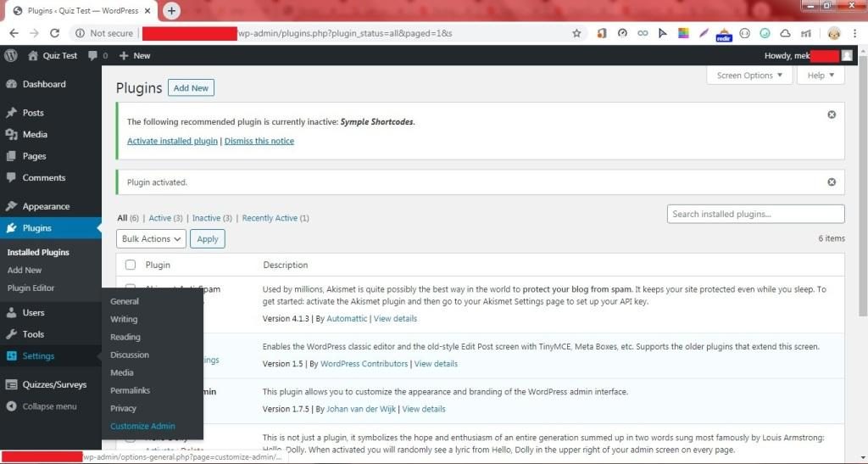Expand the Help panel
Viewport: 868px width, 464px height.
(820, 75)
